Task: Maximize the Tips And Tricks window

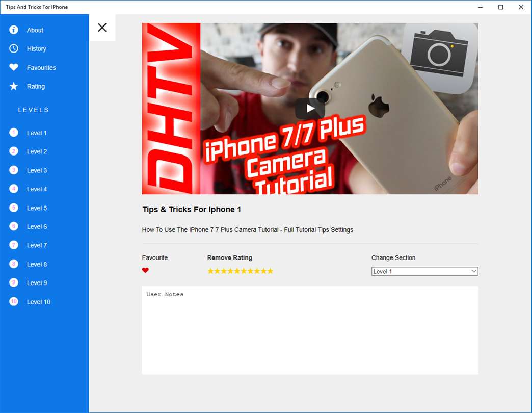Action: point(501,7)
